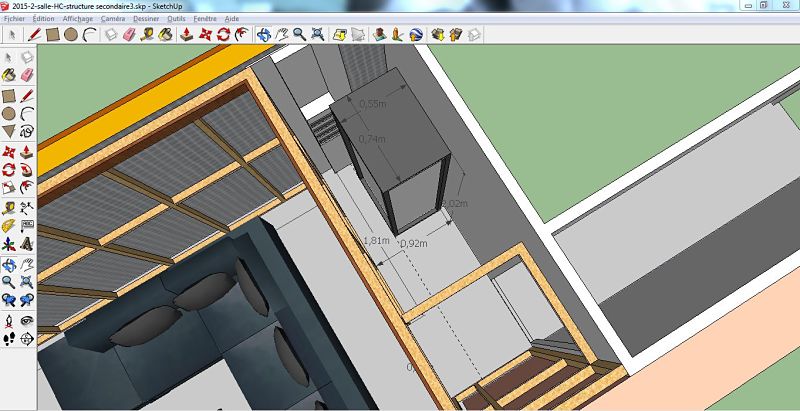Choose the Circle tool in top toolbar
The image size is (800, 411).
(71, 34)
